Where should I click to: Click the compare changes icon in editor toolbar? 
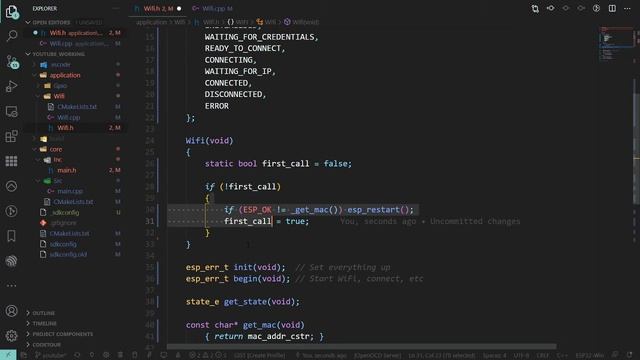(535, 9)
